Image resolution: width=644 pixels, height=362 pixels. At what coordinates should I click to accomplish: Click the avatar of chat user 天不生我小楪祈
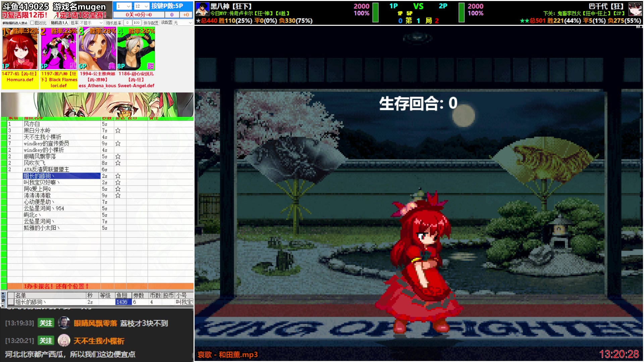(x=64, y=341)
